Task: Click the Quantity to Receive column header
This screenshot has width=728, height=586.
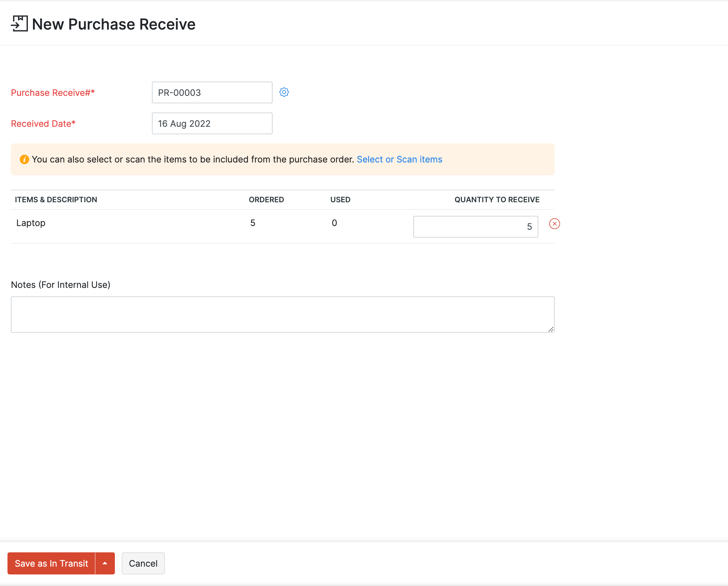Action: point(497,200)
